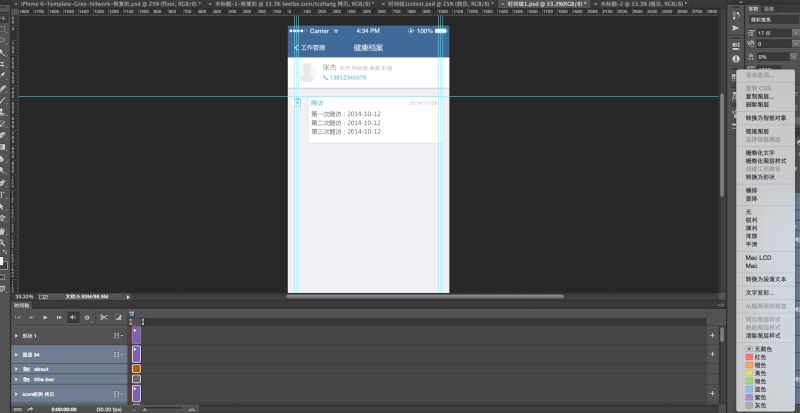The image size is (800, 413).
Task: Click timeline zoom out small mountains icon
Action: [135, 409]
